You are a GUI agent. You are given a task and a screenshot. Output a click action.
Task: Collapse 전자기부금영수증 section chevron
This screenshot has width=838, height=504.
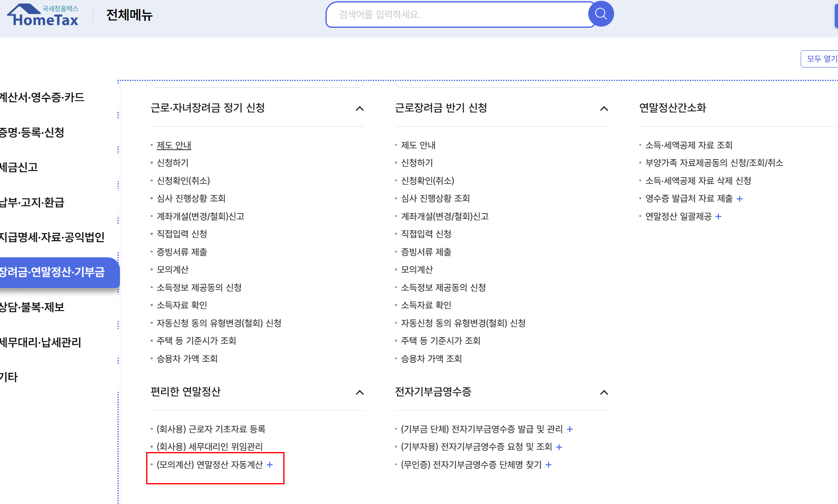604,392
